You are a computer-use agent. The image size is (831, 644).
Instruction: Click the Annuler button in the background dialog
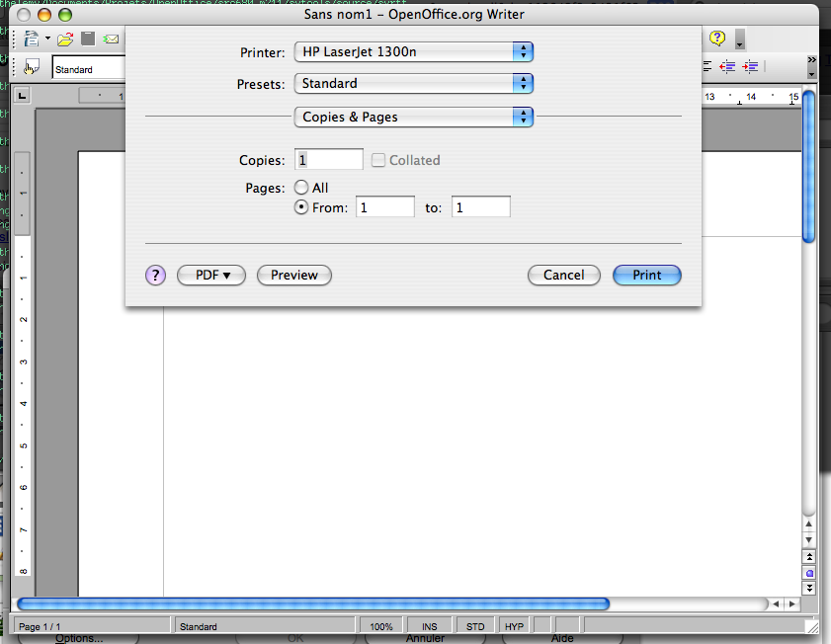click(x=425, y=639)
